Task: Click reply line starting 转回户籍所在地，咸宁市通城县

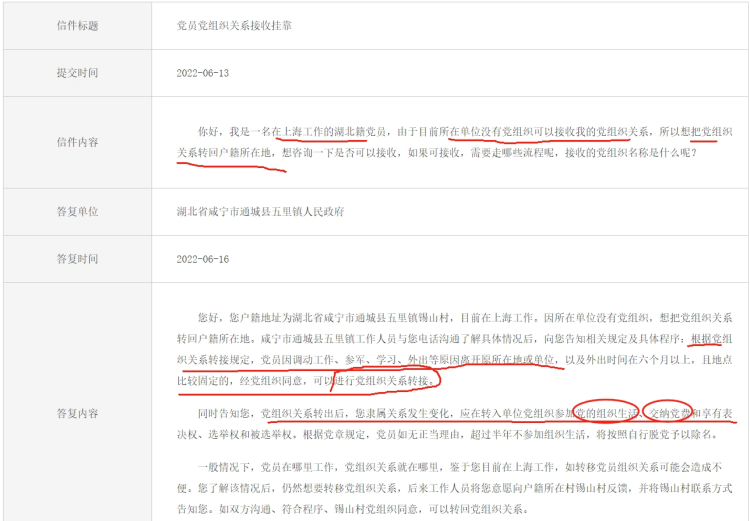Action: point(454,339)
